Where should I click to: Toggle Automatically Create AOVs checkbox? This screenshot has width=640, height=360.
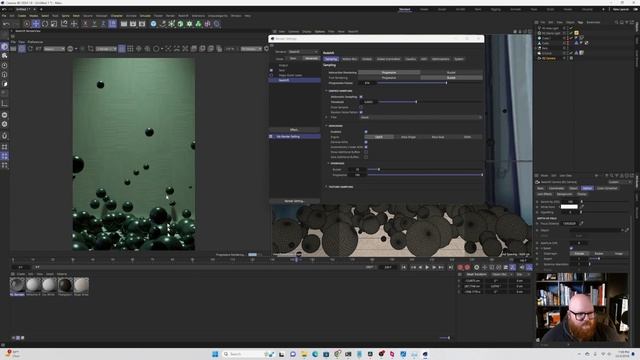366,147
